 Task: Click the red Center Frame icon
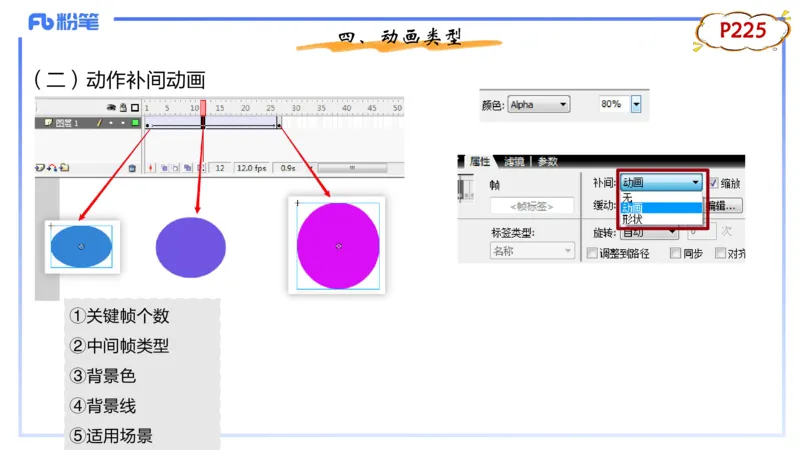pos(151,168)
